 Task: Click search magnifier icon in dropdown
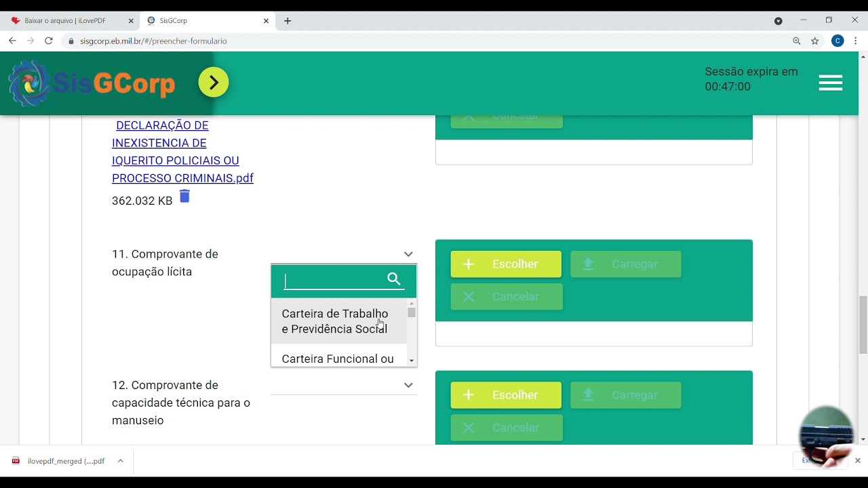(x=394, y=279)
